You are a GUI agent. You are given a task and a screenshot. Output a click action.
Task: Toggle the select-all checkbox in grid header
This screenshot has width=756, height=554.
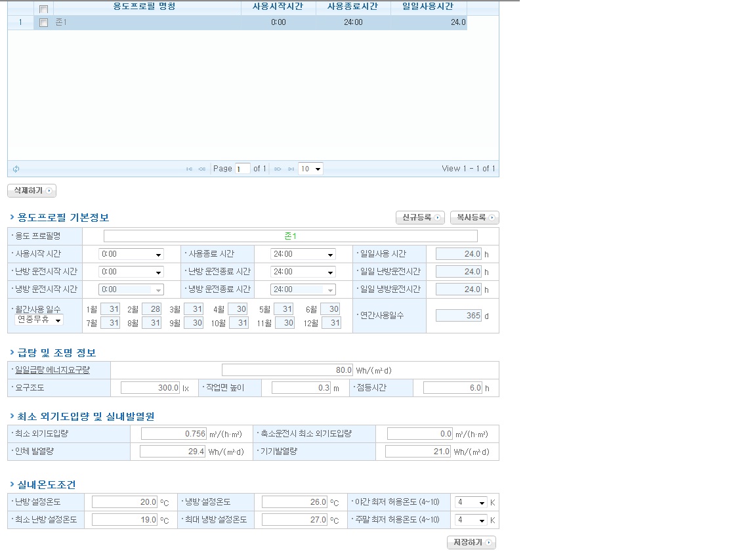tap(43, 9)
